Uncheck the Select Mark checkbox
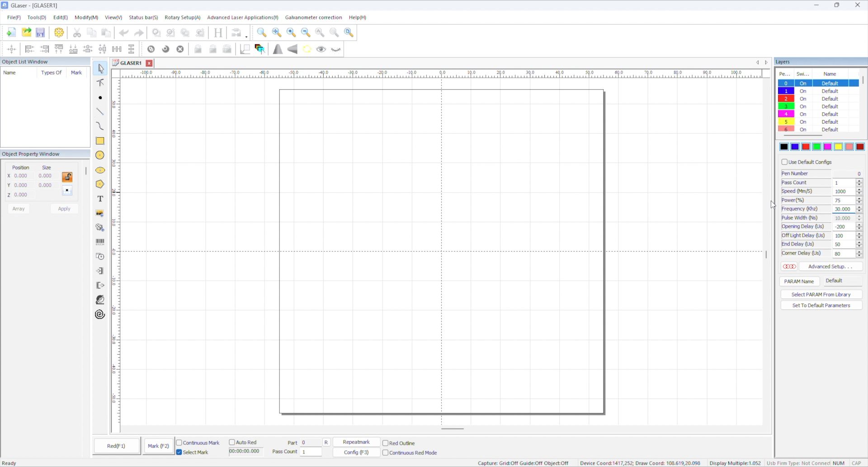Image resolution: width=868 pixels, height=467 pixels. [x=179, y=452]
